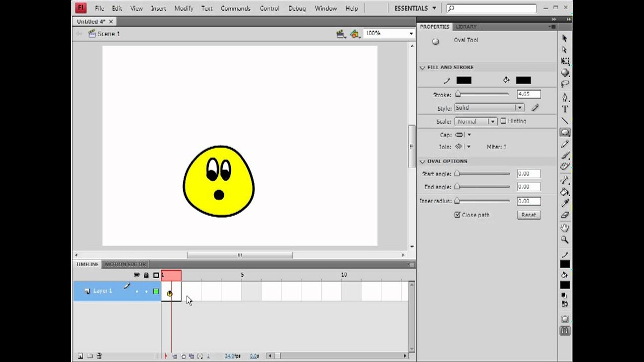644x362 pixels.
Task: Select frame 1 keyframe in Layer 1
Action: (171, 291)
